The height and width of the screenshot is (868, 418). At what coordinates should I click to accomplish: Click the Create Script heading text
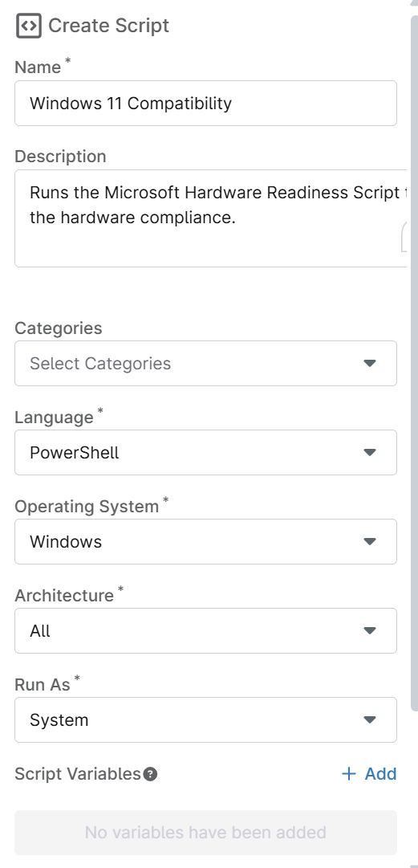[109, 26]
